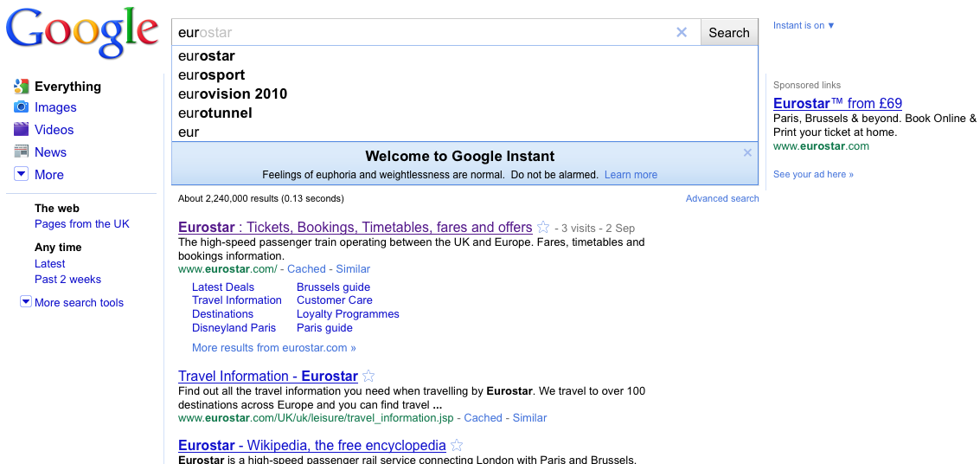Open the Disneyland Paris sitelink
The width and height of the screenshot is (980, 464).
coord(234,328)
